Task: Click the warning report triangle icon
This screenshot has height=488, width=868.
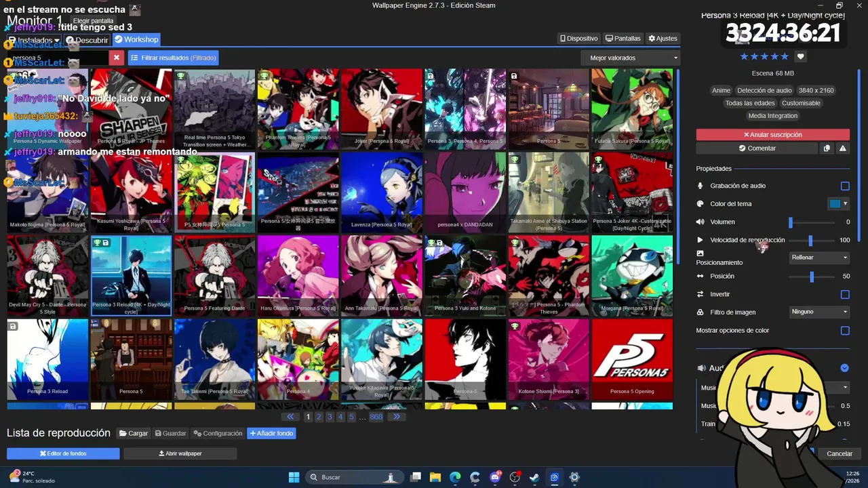Action: pyautogui.click(x=842, y=148)
